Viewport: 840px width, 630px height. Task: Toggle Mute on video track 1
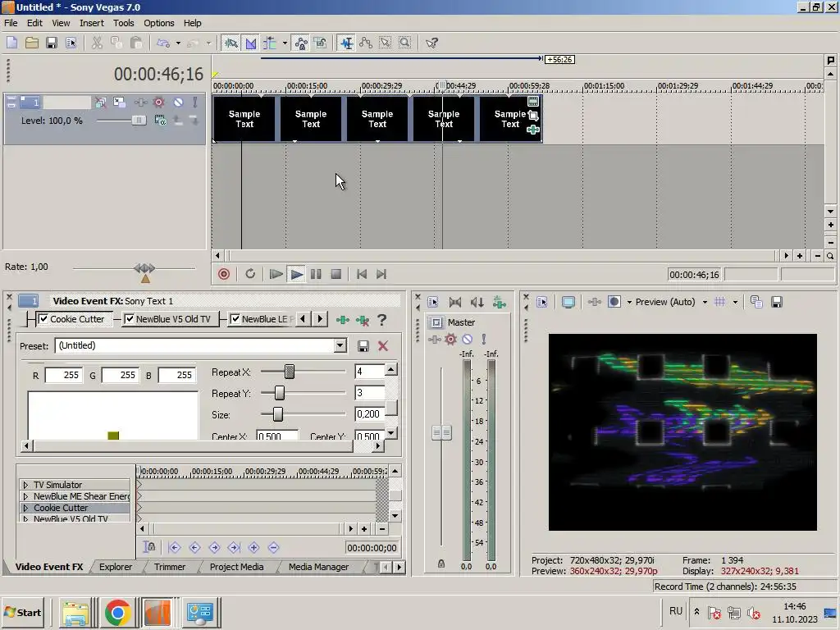[178, 103]
